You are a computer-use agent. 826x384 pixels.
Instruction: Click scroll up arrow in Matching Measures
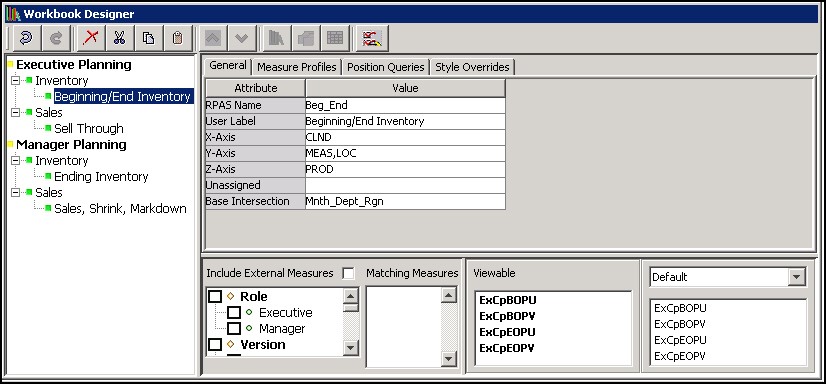click(448, 295)
